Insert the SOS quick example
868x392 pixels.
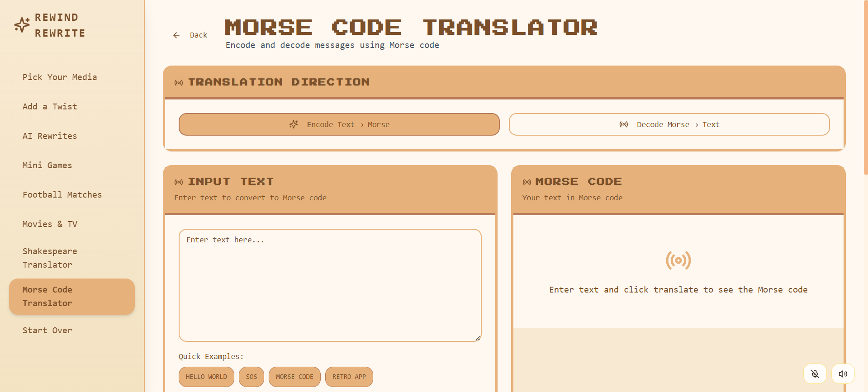[251, 377]
